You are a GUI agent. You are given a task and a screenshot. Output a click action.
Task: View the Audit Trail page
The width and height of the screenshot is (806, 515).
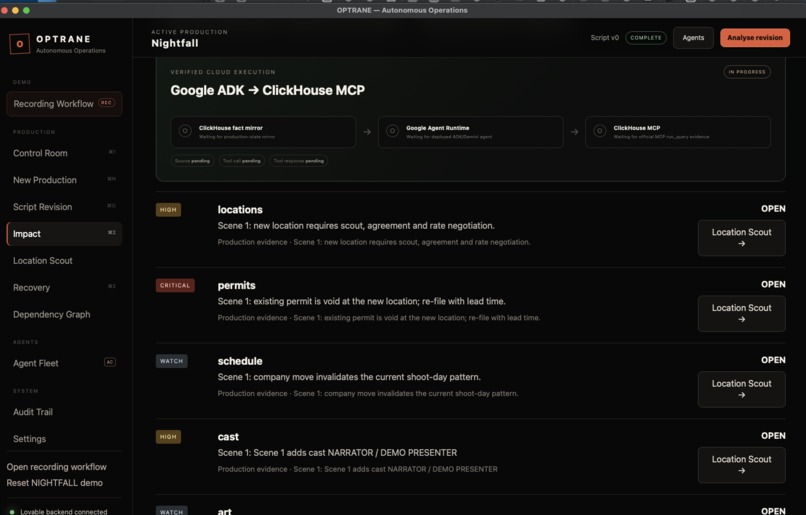point(64,412)
